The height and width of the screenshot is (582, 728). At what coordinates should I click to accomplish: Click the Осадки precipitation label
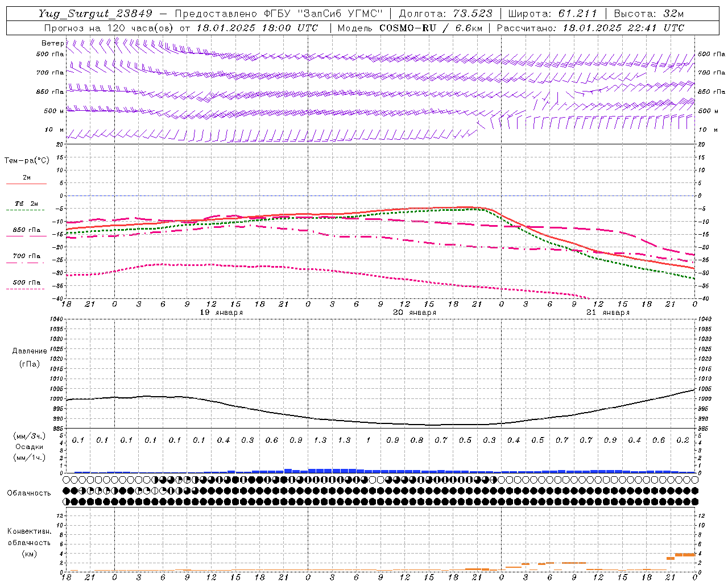(x=29, y=447)
